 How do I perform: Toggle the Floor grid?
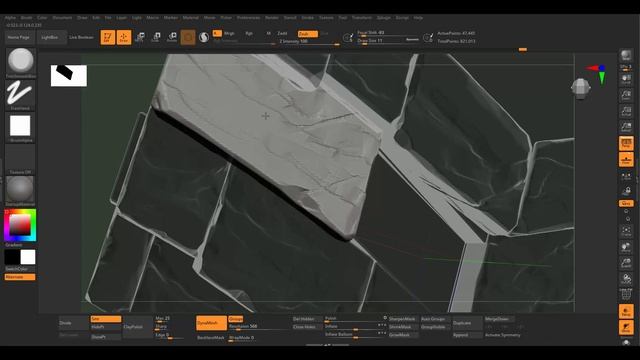pyautogui.click(x=626, y=160)
